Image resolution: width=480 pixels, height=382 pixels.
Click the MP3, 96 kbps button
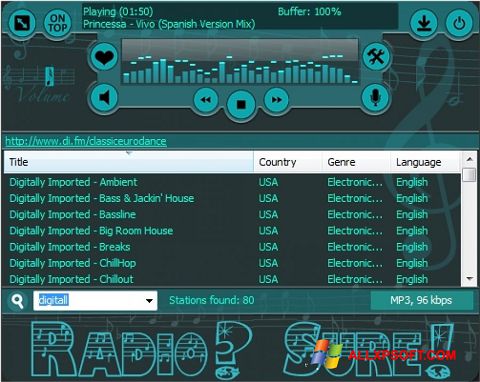click(421, 300)
